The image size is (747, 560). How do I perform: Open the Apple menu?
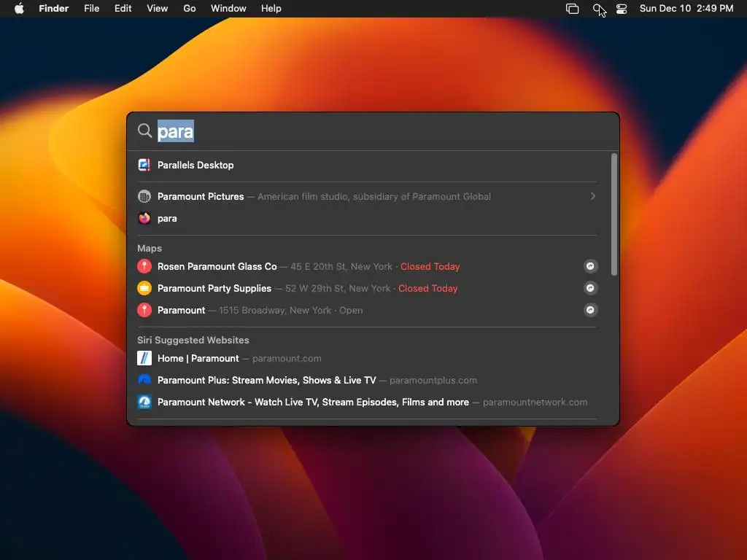pyautogui.click(x=19, y=9)
